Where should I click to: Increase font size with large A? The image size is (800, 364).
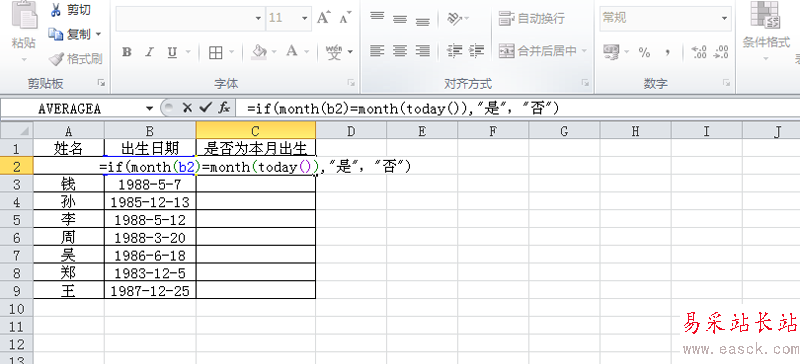[x=323, y=18]
